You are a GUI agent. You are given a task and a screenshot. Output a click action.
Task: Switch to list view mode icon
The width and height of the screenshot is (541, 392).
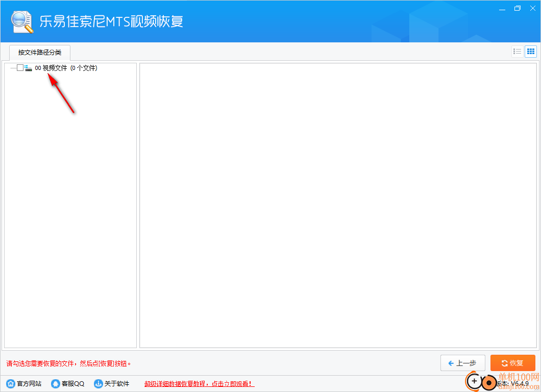pos(517,52)
